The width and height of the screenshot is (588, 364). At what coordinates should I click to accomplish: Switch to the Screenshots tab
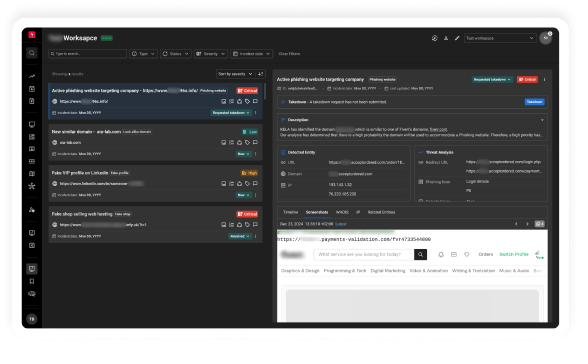(x=317, y=213)
